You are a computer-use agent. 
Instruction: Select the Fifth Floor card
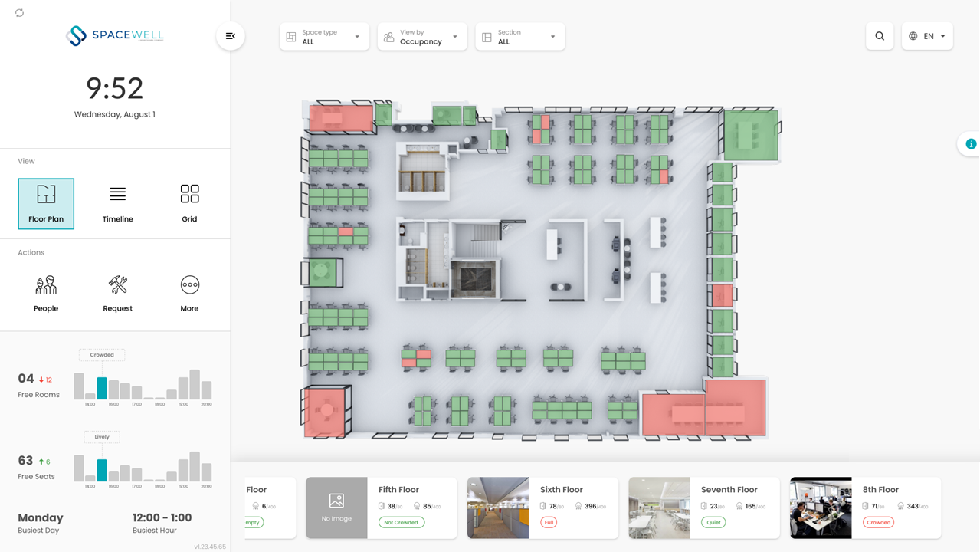point(382,508)
